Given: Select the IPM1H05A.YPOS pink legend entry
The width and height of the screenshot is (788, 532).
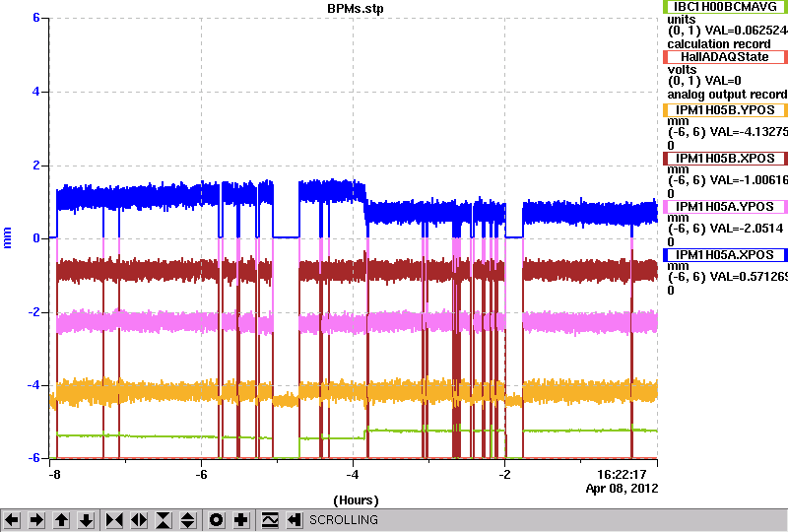Looking at the screenshot, I should [725, 207].
